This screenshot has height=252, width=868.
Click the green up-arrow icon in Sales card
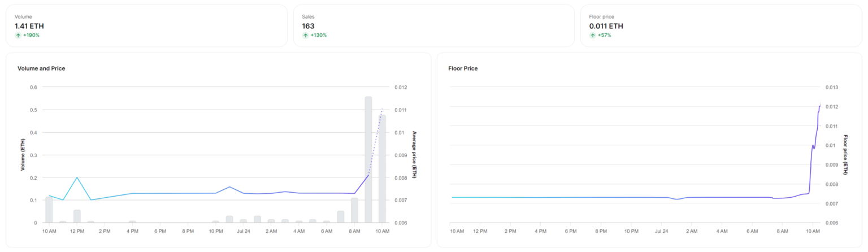click(x=305, y=35)
